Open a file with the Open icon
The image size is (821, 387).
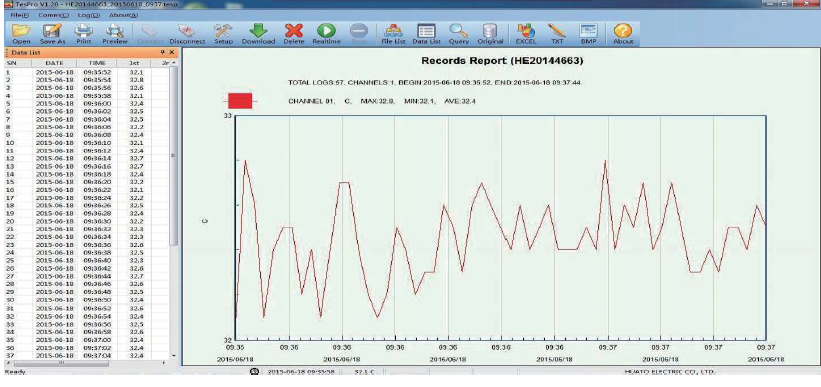[21, 34]
